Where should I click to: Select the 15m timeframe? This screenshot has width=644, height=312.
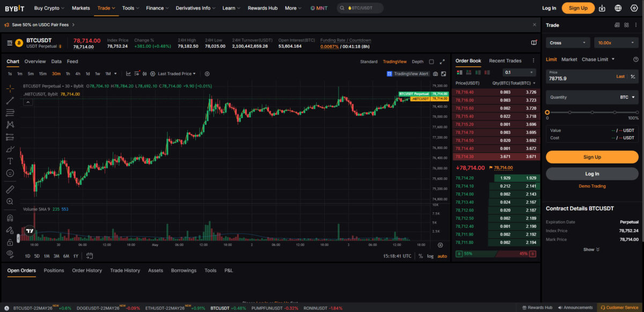coord(42,73)
